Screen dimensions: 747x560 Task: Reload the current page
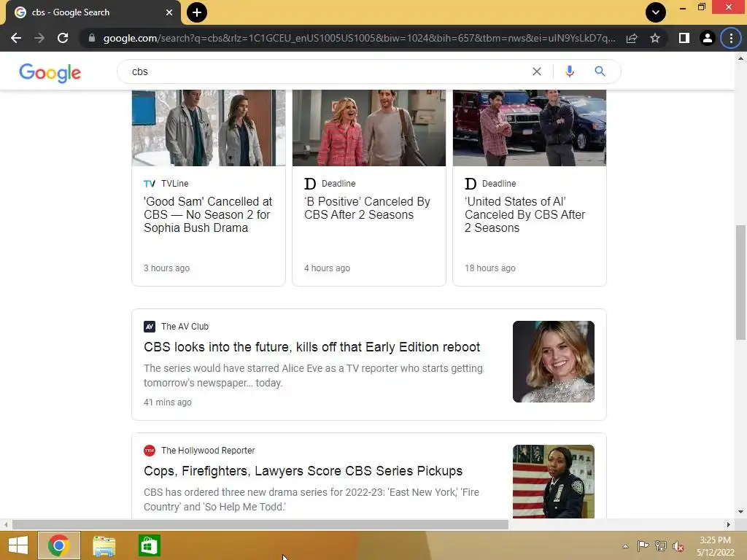pos(63,38)
